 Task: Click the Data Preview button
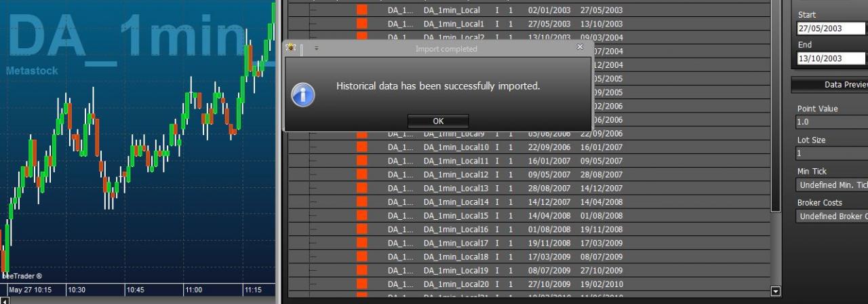(830, 85)
